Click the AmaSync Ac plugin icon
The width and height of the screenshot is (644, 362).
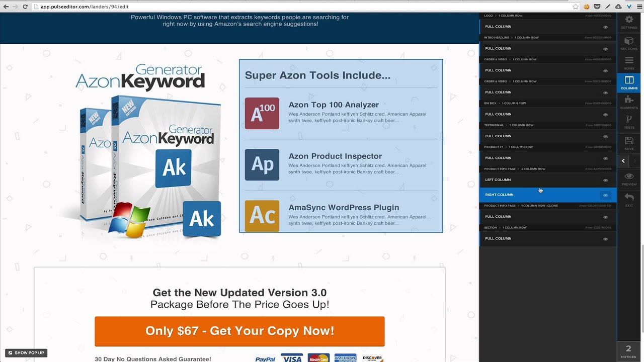pos(262,216)
